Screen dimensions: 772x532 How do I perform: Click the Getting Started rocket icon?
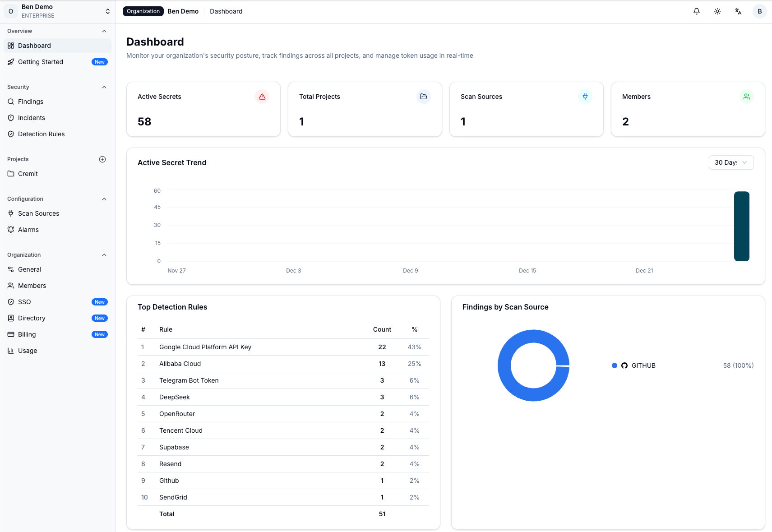tap(11, 62)
